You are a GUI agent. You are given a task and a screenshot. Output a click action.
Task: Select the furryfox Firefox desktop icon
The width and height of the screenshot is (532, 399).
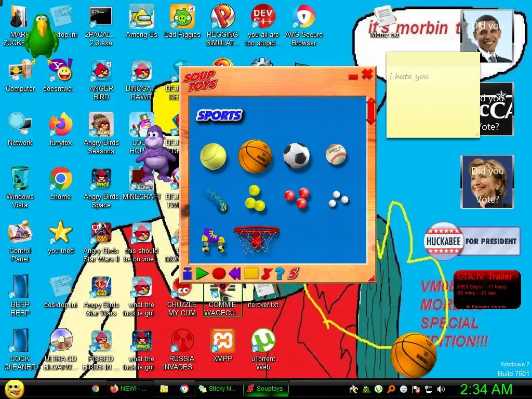pos(60,129)
